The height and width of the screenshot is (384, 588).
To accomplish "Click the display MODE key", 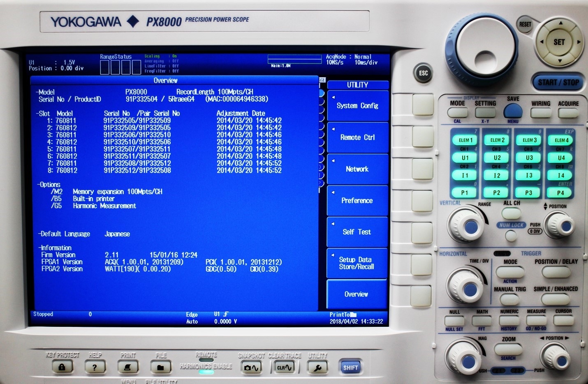I will click(x=458, y=113).
